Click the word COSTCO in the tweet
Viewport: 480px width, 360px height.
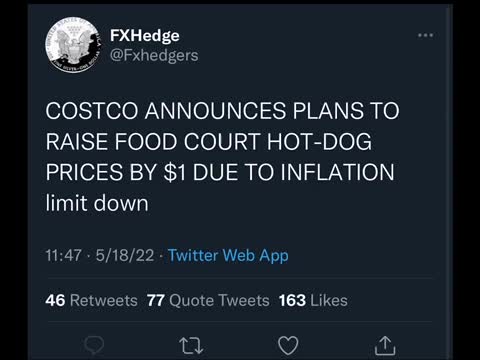point(92,111)
